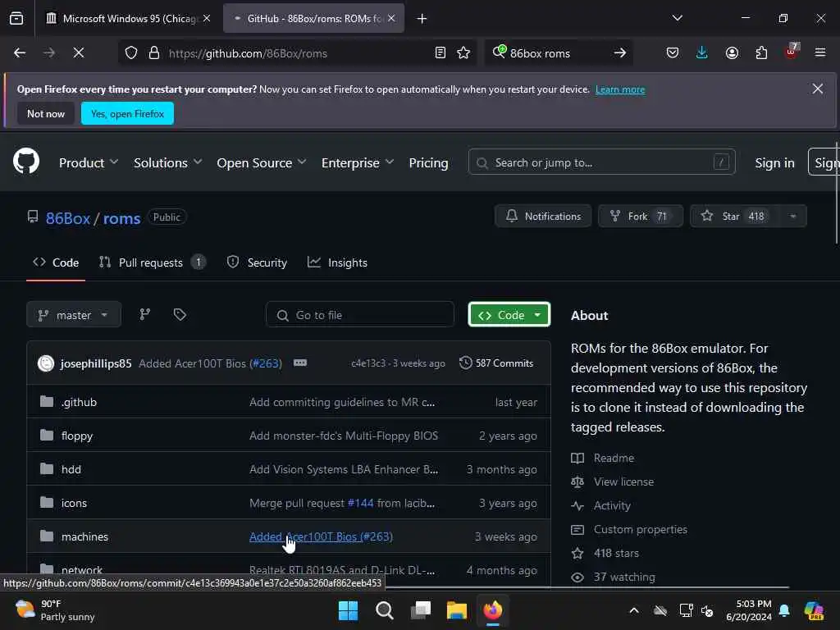
Task: Open Firefox View icon in tab bar
Action: point(16,19)
